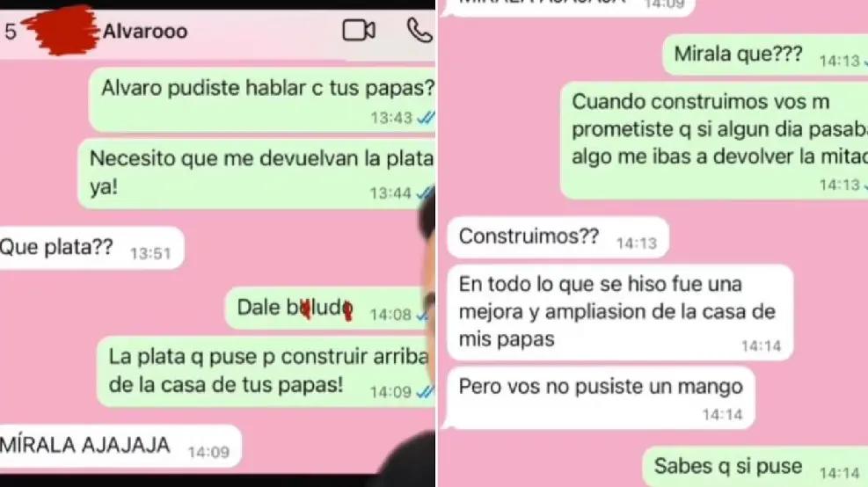This screenshot has height=487, width=868.
Task: Open Alvarooo contact name header
Action: pos(145,31)
